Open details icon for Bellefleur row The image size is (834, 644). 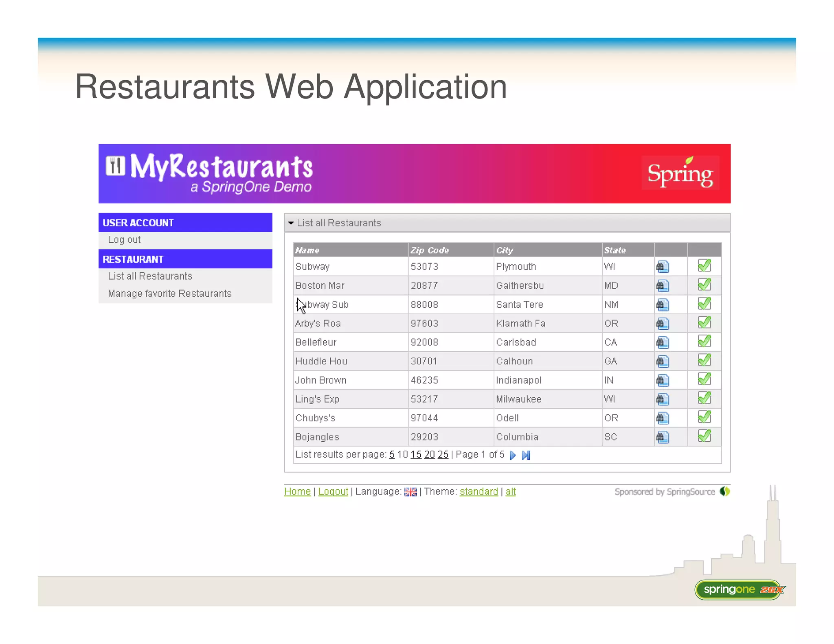tap(662, 342)
